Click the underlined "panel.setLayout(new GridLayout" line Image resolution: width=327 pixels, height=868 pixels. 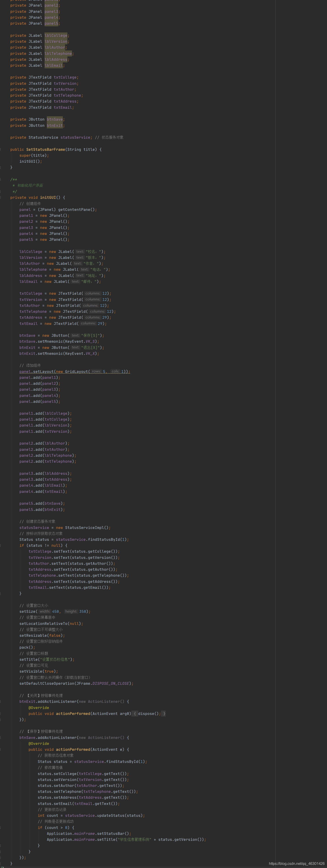74,371
